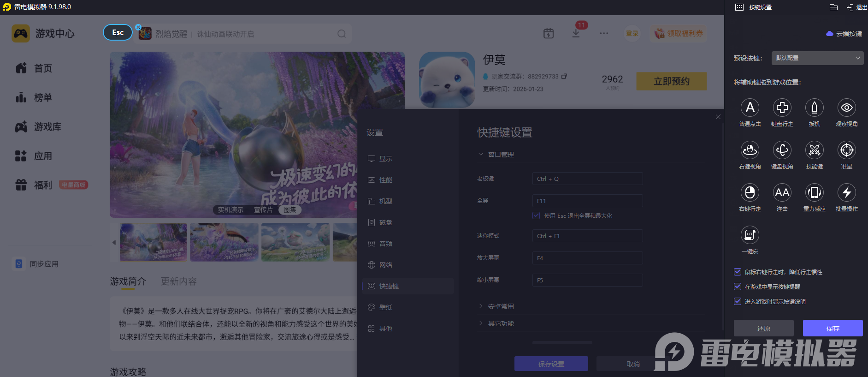This screenshot has height=377, width=868.
Task: Select the 批量操作 lightning icon
Action: click(847, 192)
